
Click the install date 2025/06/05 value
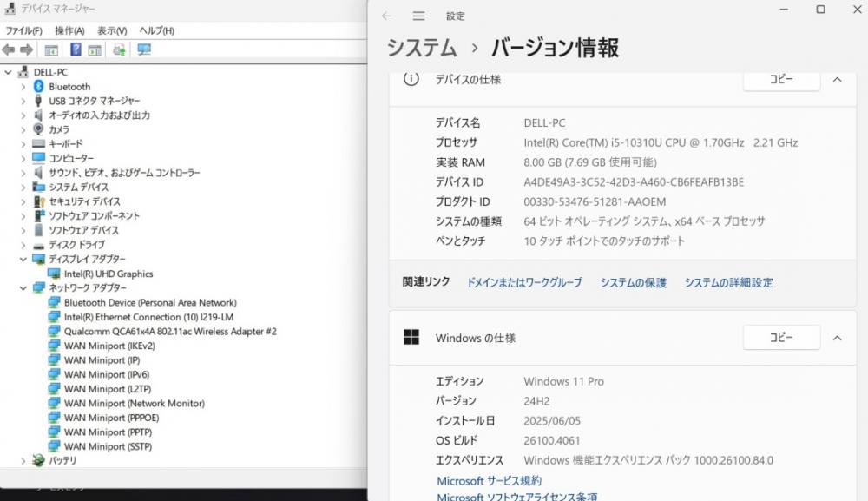click(x=552, y=421)
